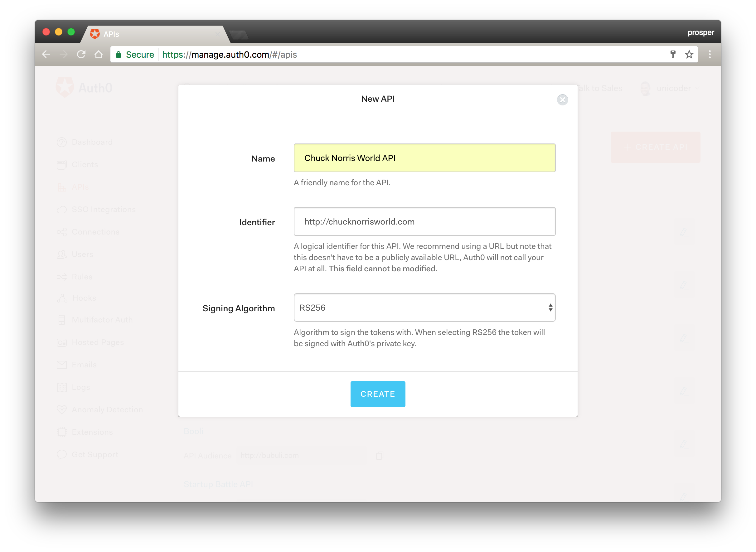This screenshot has width=756, height=552.
Task: Click the password key icon
Action: (673, 55)
